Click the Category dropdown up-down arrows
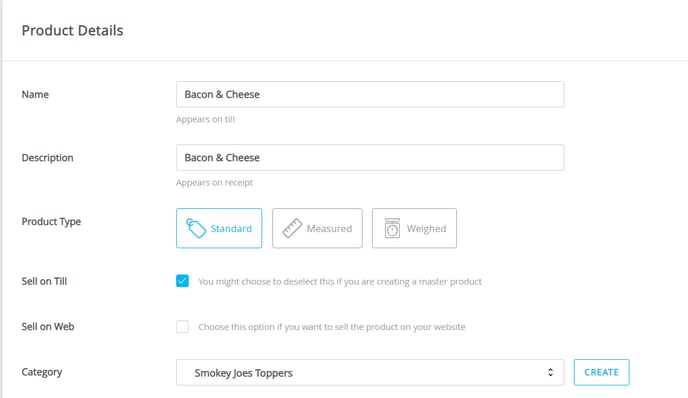The height and width of the screenshot is (398, 688). click(x=550, y=373)
